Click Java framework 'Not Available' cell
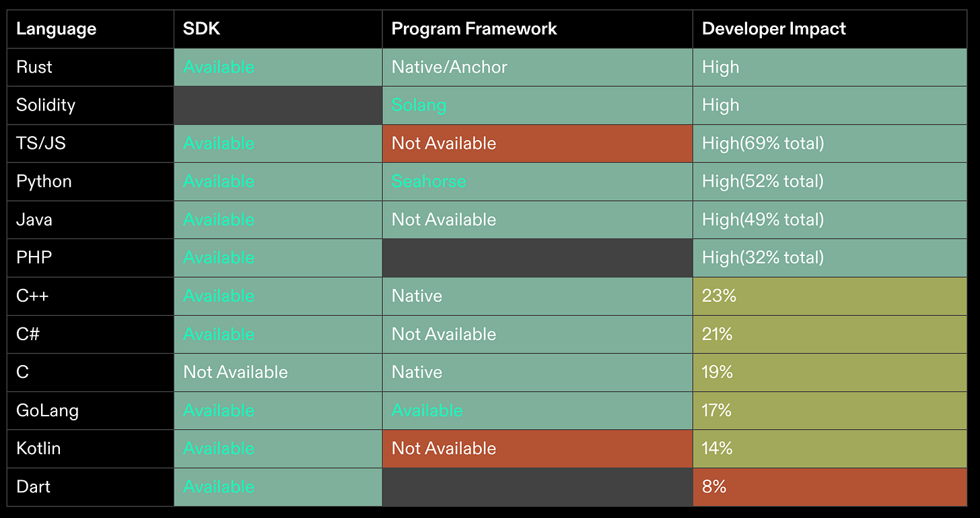Screen dimensions: 980x518 537,220
